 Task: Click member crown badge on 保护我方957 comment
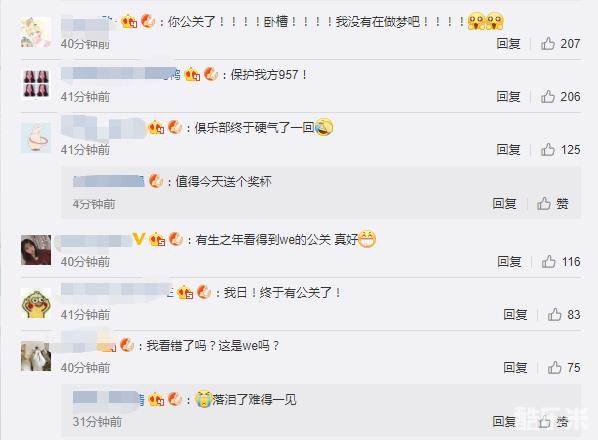[192, 74]
